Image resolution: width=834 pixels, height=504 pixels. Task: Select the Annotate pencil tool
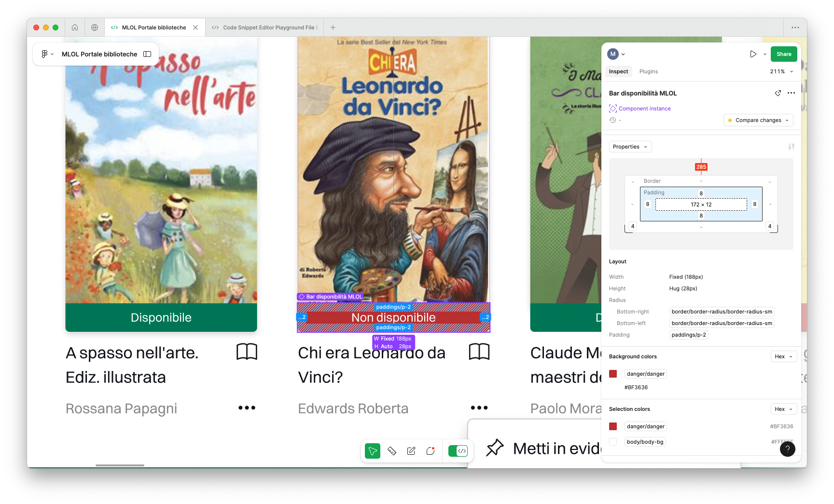pyautogui.click(x=411, y=451)
